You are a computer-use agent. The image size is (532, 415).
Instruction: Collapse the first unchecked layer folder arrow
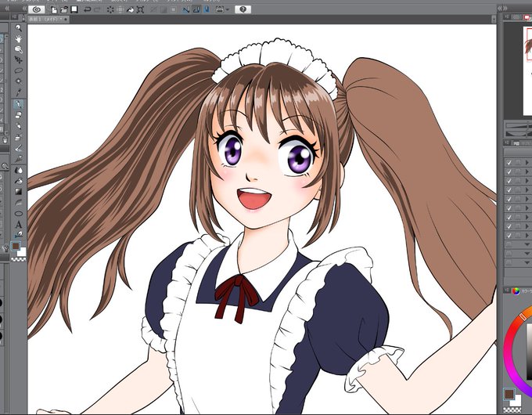click(527, 244)
